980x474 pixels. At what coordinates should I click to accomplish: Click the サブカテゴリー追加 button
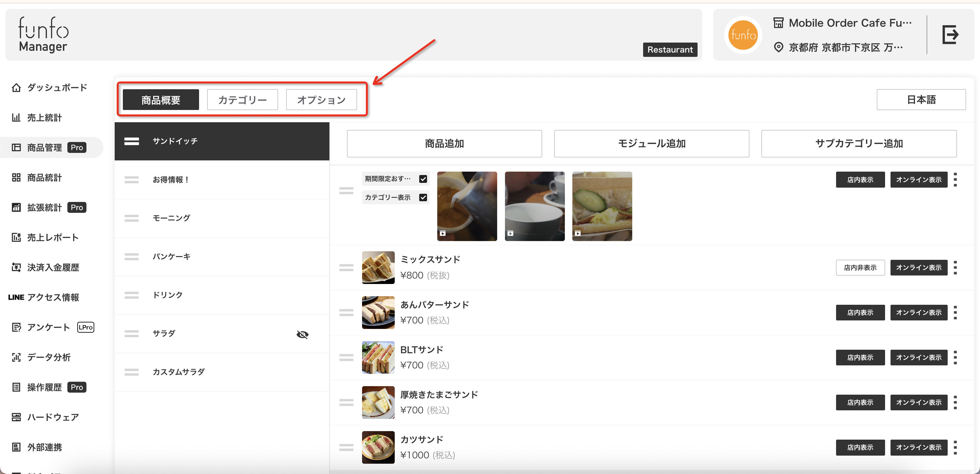point(859,144)
